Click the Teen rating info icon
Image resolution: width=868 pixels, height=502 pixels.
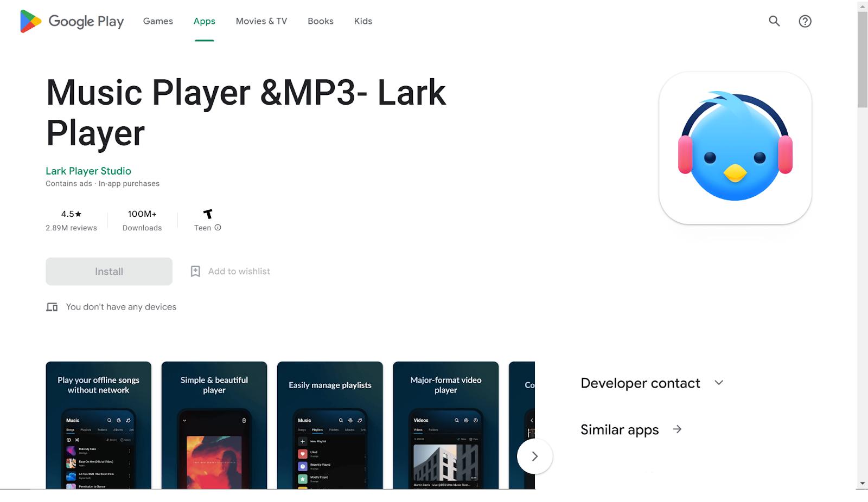(218, 228)
